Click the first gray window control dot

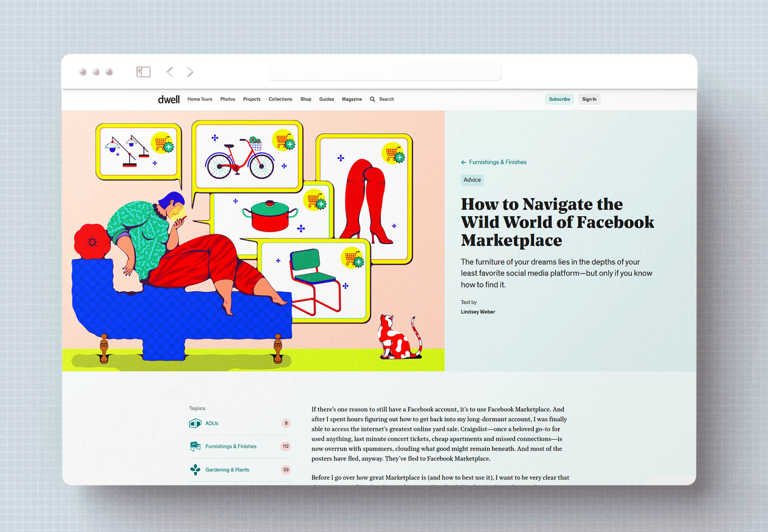tap(83, 72)
